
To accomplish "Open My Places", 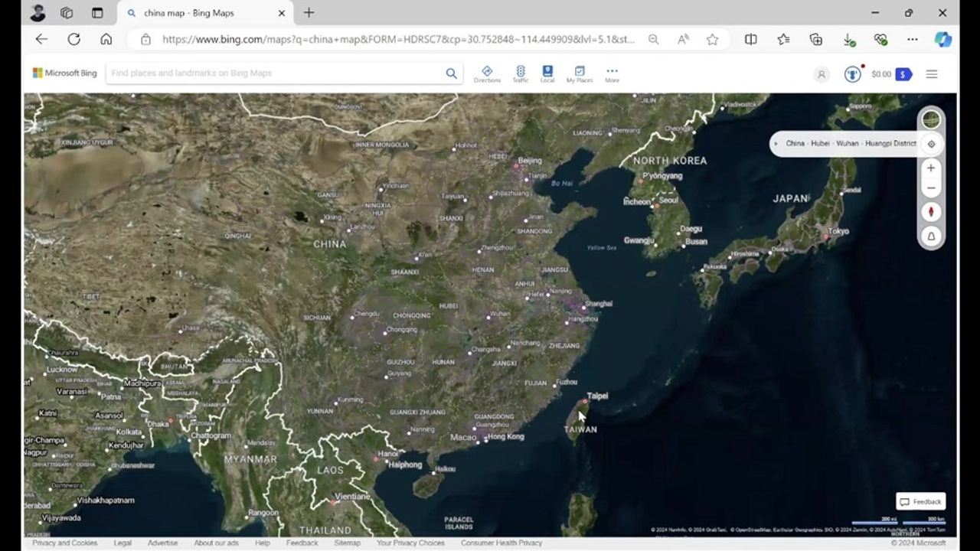I will 580,73.
